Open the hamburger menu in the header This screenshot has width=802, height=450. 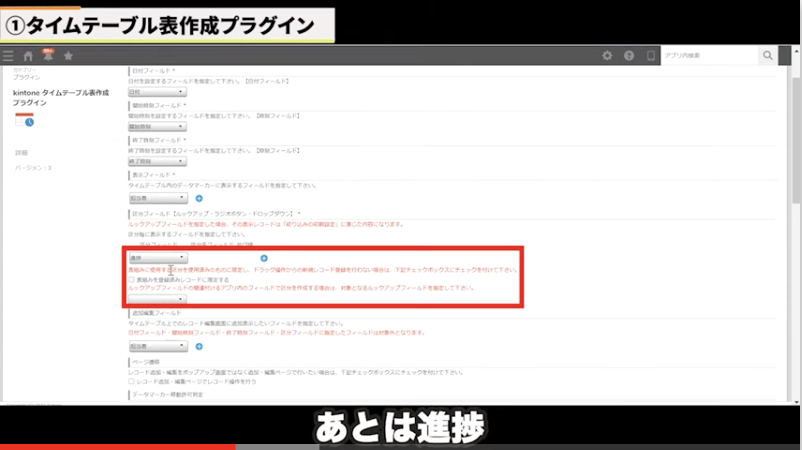click(9, 56)
